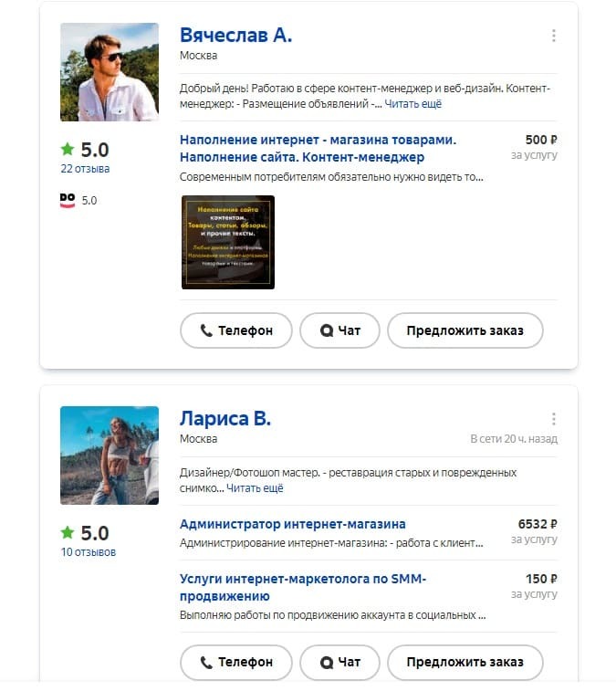Click Предложить заказ for Лариса В.

[x=465, y=663]
